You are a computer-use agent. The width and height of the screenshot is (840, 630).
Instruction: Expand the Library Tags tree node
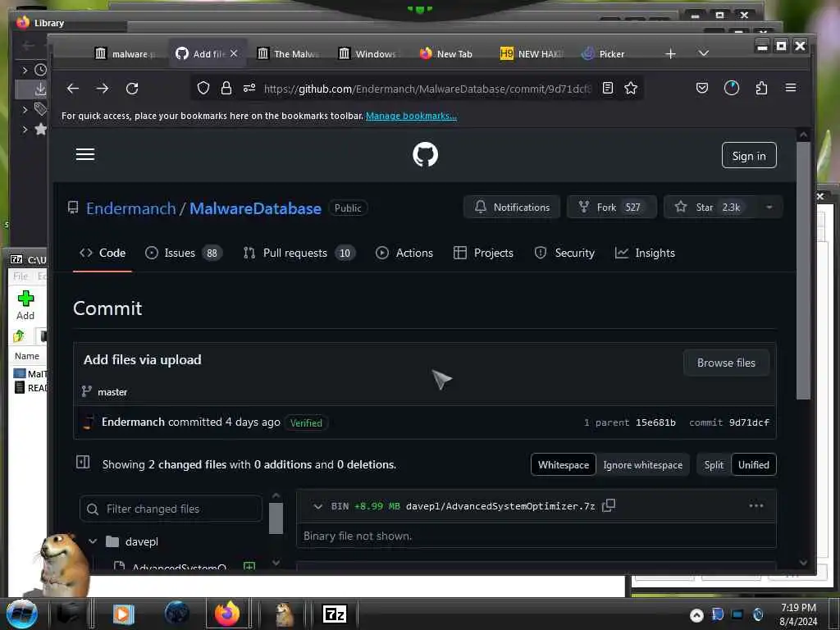pyautogui.click(x=25, y=109)
